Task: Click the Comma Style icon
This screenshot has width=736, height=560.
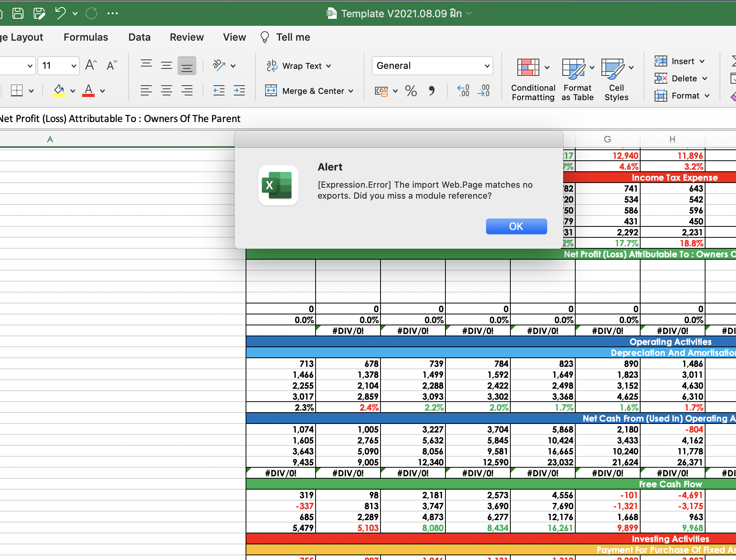Action: [x=431, y=91]
